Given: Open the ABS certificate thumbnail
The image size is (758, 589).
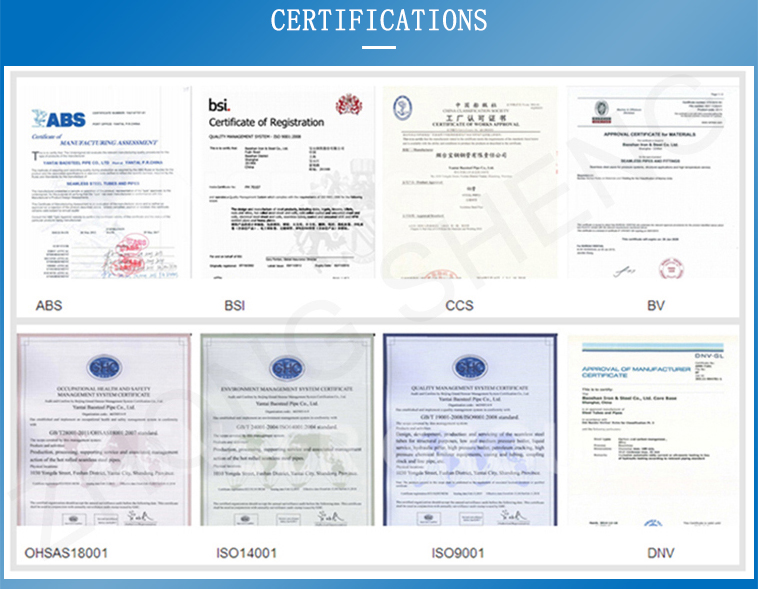Looking at the screenshot, I should [104, 182].
